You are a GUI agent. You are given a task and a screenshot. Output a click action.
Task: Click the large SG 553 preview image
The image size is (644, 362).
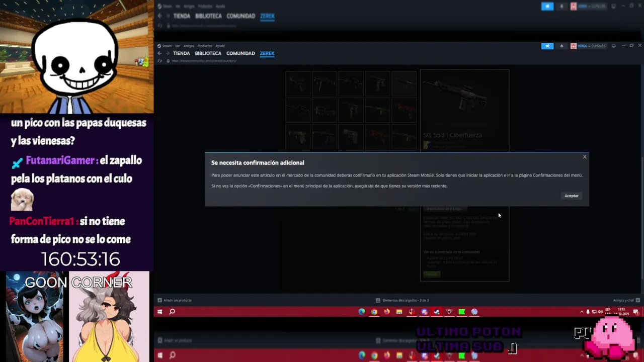coord(464,99)
